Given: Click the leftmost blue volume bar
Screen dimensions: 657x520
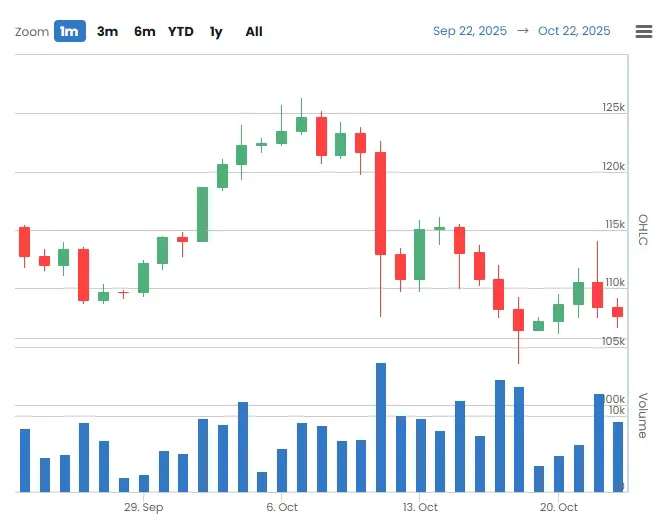Looking at the screenshot, I should tap(25, 460).
